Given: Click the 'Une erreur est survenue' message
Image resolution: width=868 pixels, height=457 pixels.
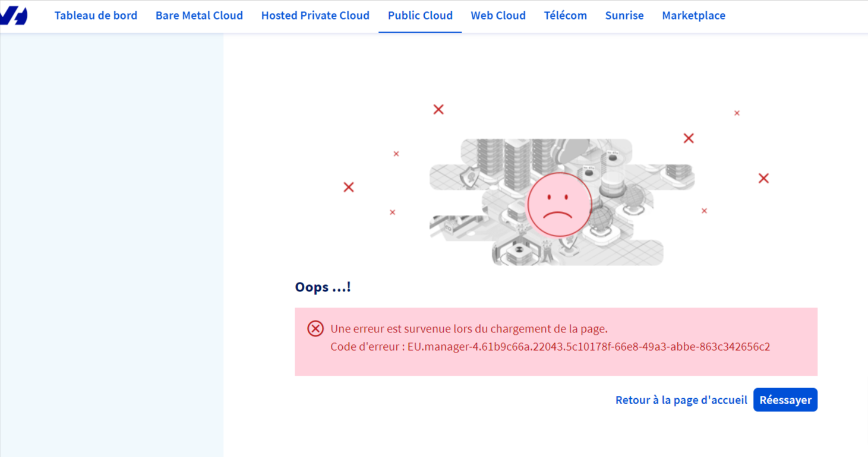Looking at the screenshot, I should click(x=469, y=329).
